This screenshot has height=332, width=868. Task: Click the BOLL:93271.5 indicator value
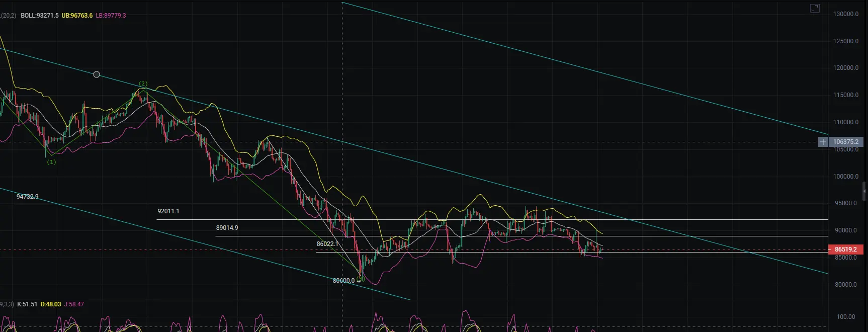(x=40, y=16)
